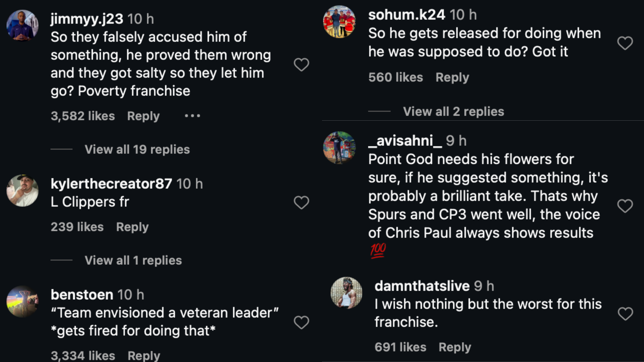
Task: Expand 'View all 19 replies'
Action: [137, 149]
